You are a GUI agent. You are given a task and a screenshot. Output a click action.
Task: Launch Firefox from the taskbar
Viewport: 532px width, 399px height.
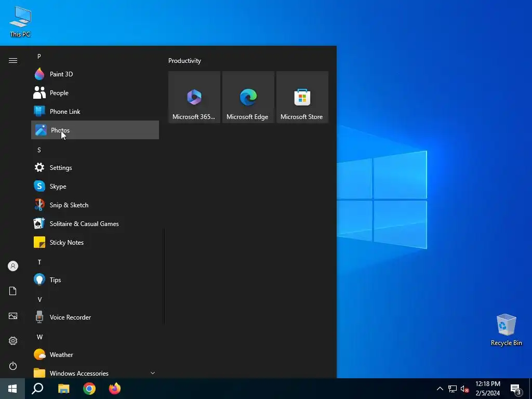(x=115, y=389)
